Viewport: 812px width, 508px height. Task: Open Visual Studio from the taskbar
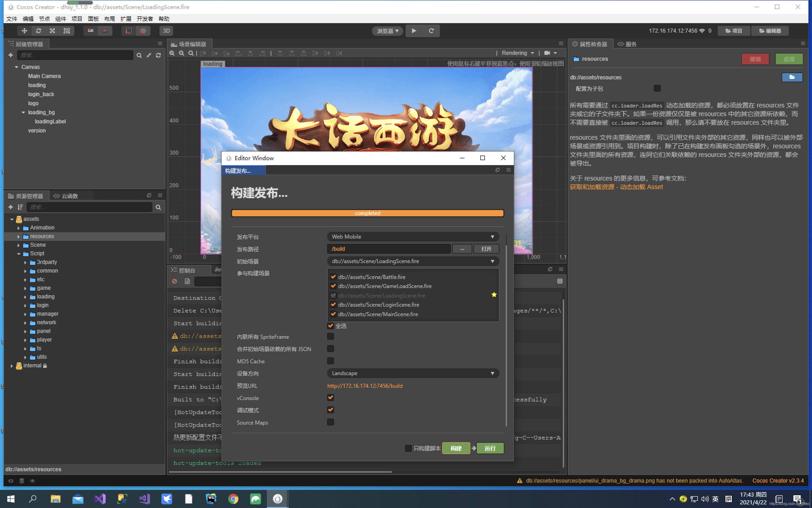click(100, 499)
